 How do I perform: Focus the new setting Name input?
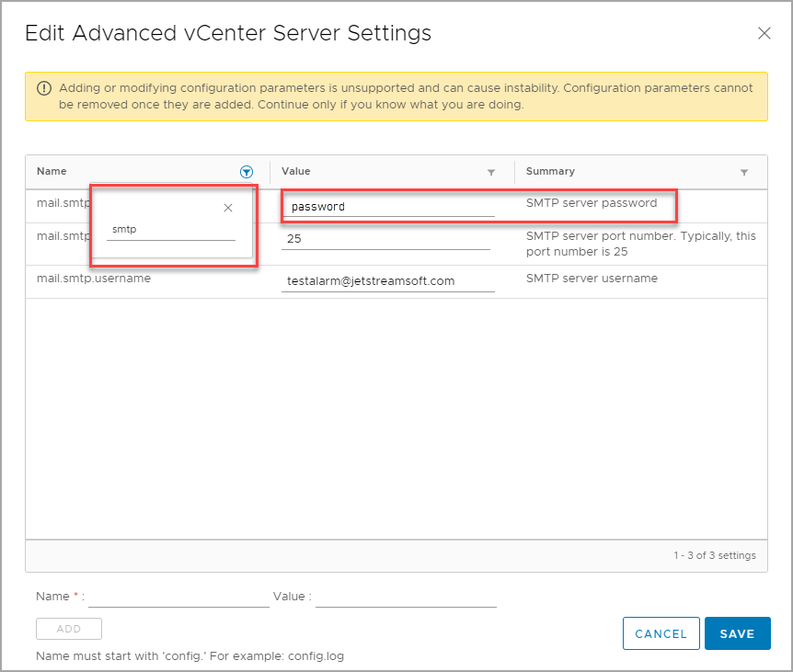click(178, 597)
